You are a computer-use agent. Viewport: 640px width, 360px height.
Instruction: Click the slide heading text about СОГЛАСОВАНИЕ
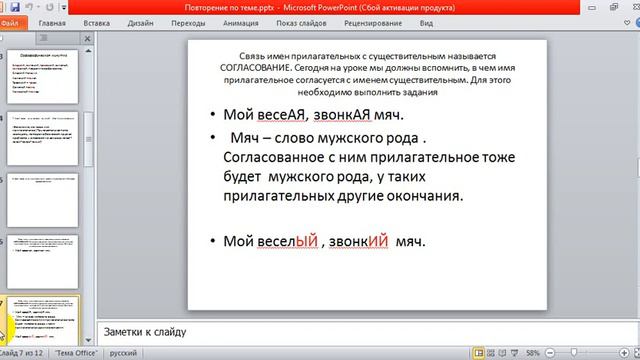pos(367,74)
